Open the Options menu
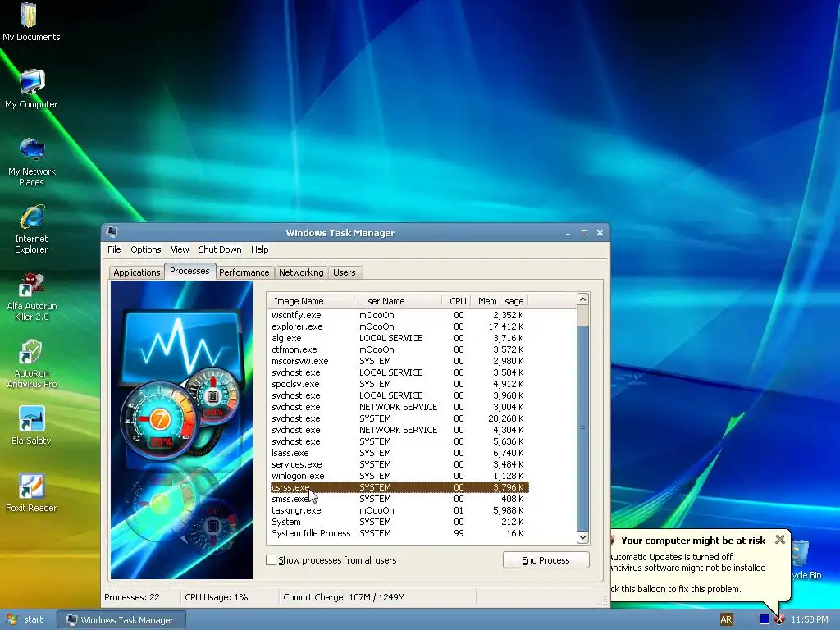The width and height of the screenshot is (840, 630). point(146,249)
